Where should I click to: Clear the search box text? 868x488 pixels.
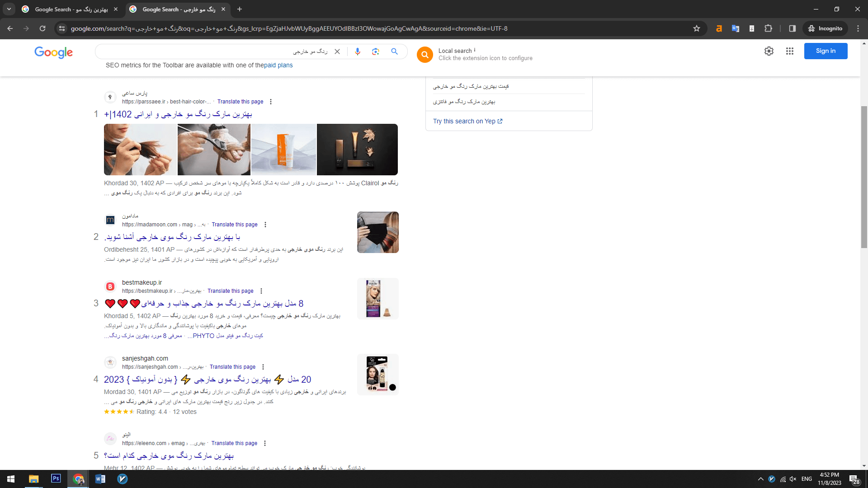coord(337,52)
